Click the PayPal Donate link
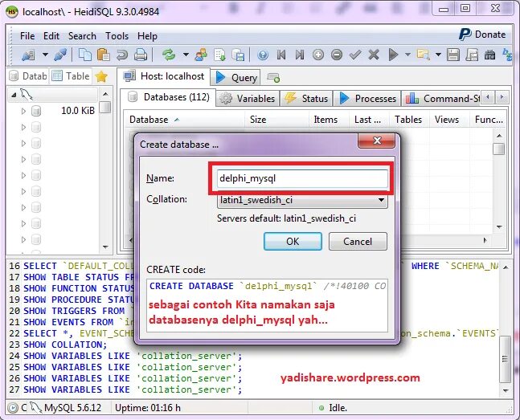This screenshot has height=420, width=520. point(482,35)
